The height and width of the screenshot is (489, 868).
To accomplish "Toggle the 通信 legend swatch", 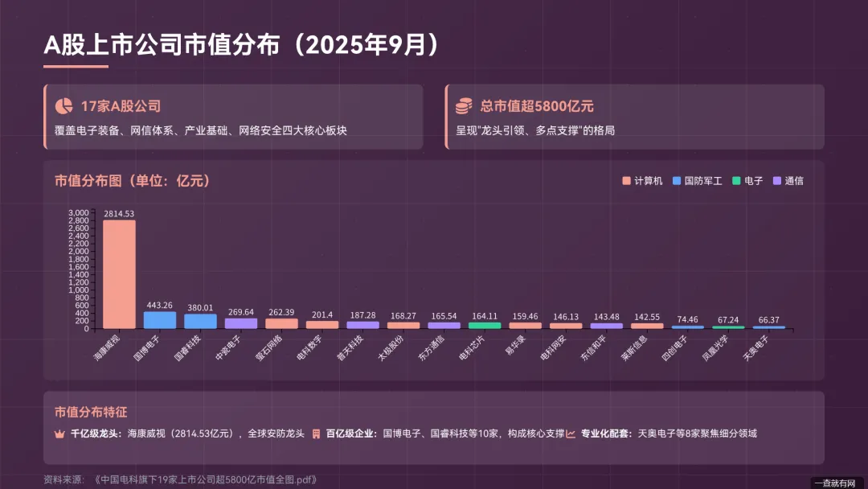I will [776, 180].
